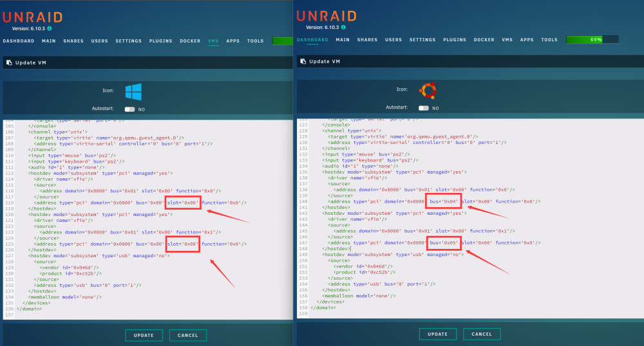Click UPDATE button in right window
Viewport: 644px width, 346px height.
tap(438, 334)
